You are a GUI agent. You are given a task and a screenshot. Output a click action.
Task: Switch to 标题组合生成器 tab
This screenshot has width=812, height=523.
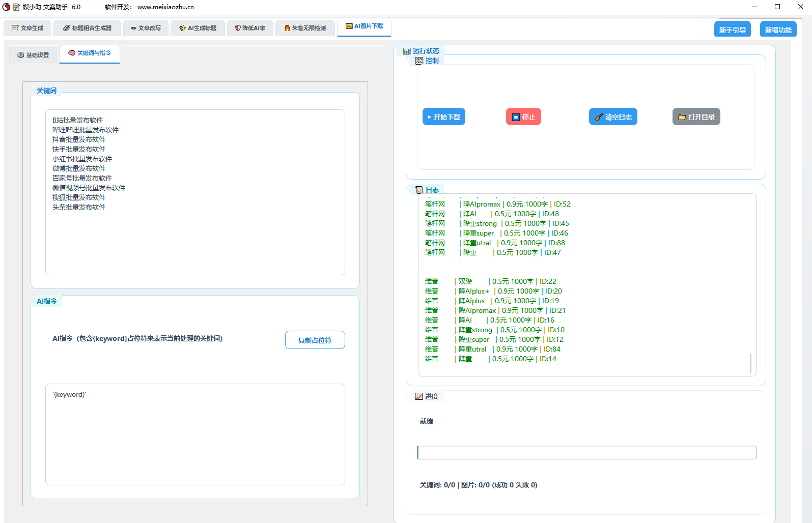pos(87,28)
